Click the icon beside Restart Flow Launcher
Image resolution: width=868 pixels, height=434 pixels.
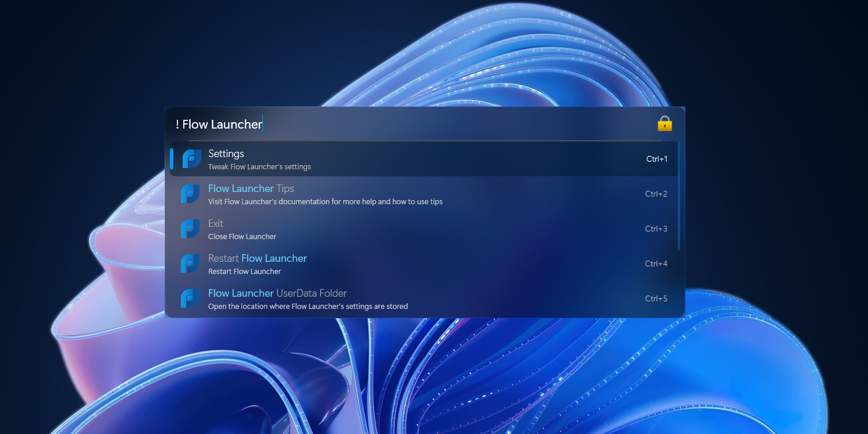coord(190,264)
